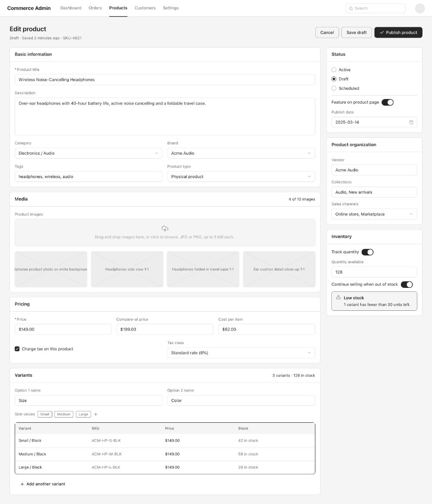The image size is (432, 504).
Task: Click the Price input field
Action: 63,329
